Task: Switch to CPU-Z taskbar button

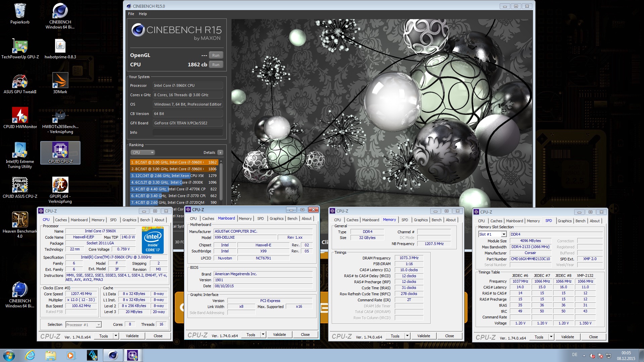Action: [132, 355]
